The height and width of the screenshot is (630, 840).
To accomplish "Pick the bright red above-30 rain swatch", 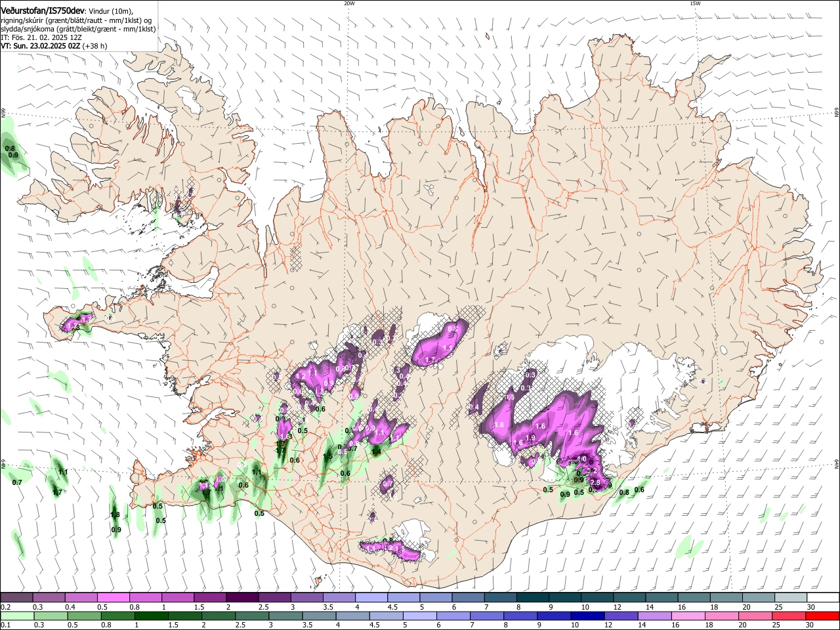I will (x=822, y=616).
